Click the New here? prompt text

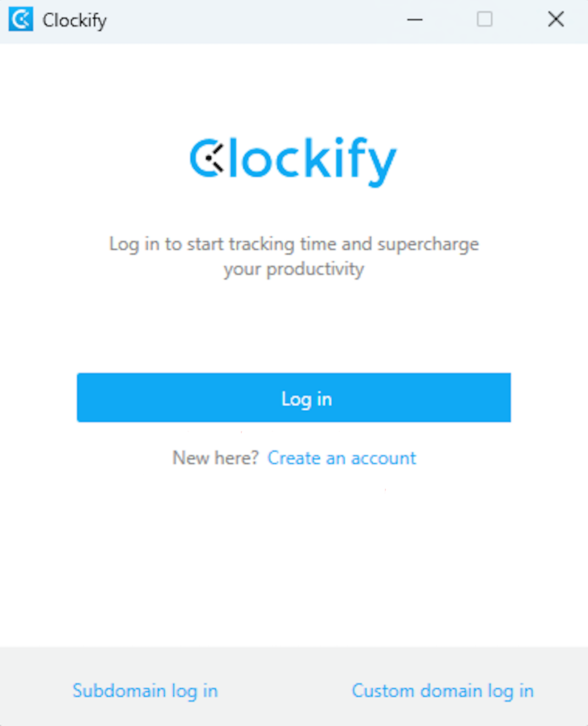coord(215,457)
